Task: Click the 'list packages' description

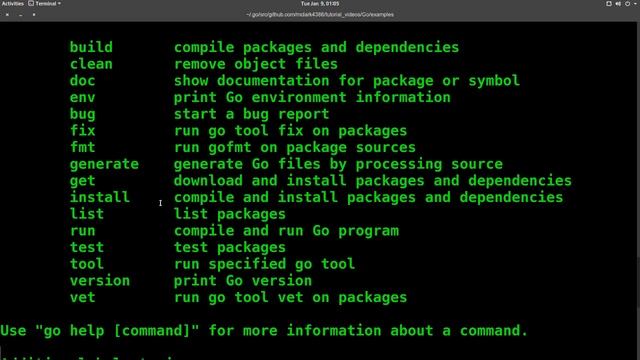Action: coord(230,214)
